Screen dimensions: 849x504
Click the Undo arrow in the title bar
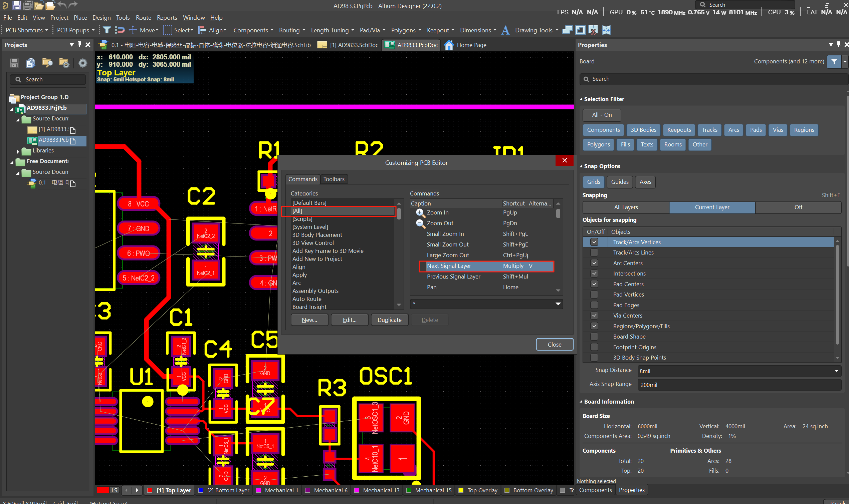62,5
